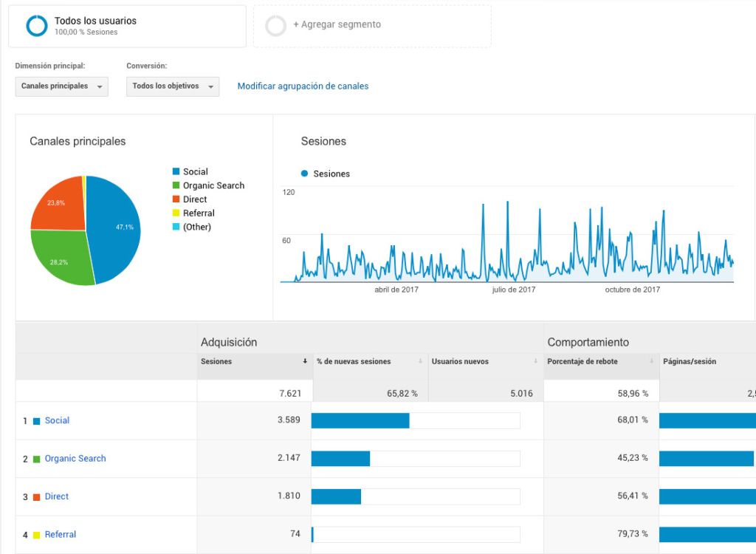Click the Sesiones chart legend dot
The width and height of the screenshot is (756, 554).
point(304,174)
